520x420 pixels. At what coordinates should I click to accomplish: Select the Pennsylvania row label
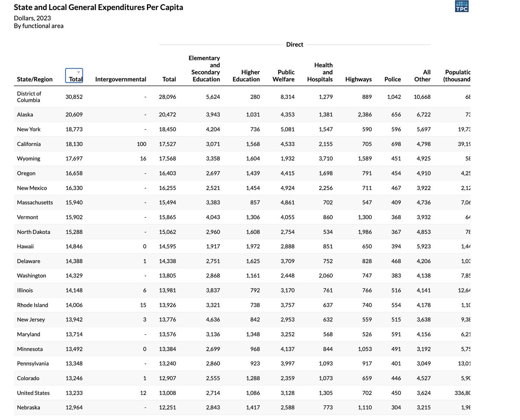[32, 364]
